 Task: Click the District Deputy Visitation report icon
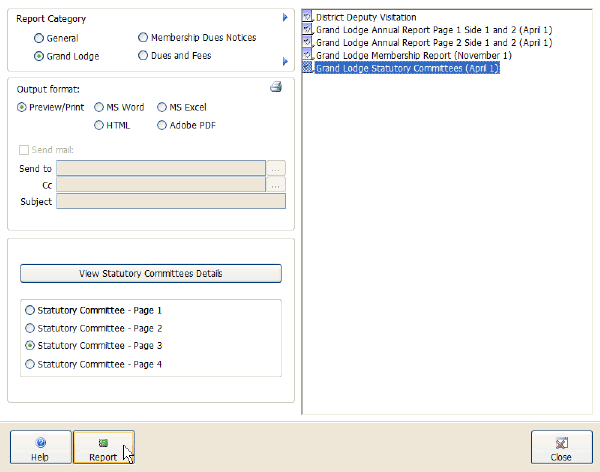pyautogui.click(x=308, y=17)
